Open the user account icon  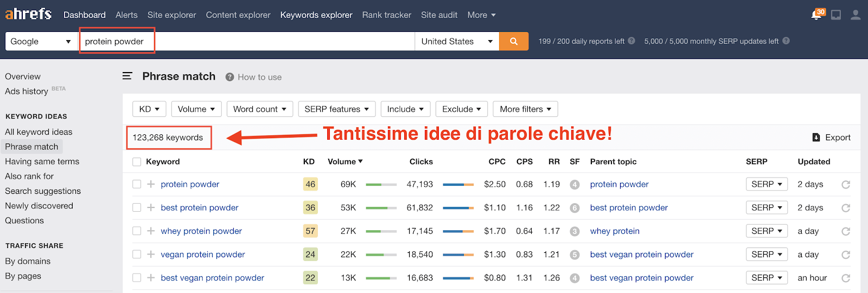point(856,15)
